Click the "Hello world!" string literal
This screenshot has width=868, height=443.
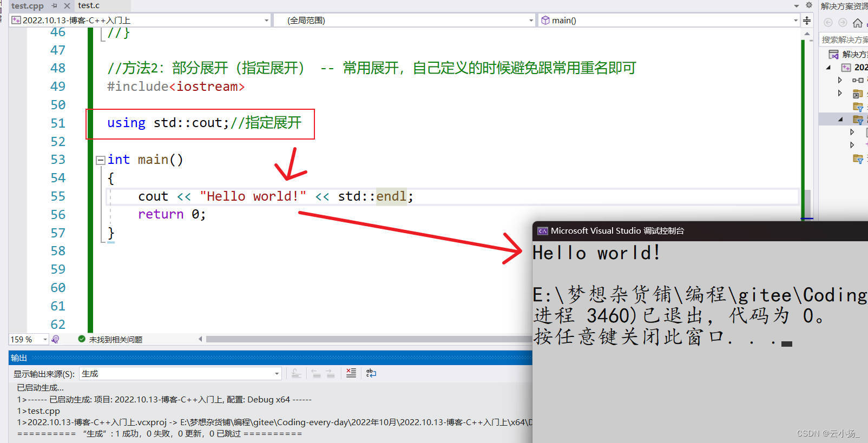[x=253, y=196]
